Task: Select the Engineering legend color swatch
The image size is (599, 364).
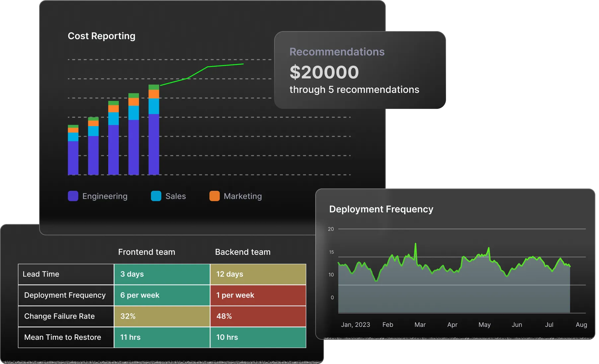Action: point(72,196)
